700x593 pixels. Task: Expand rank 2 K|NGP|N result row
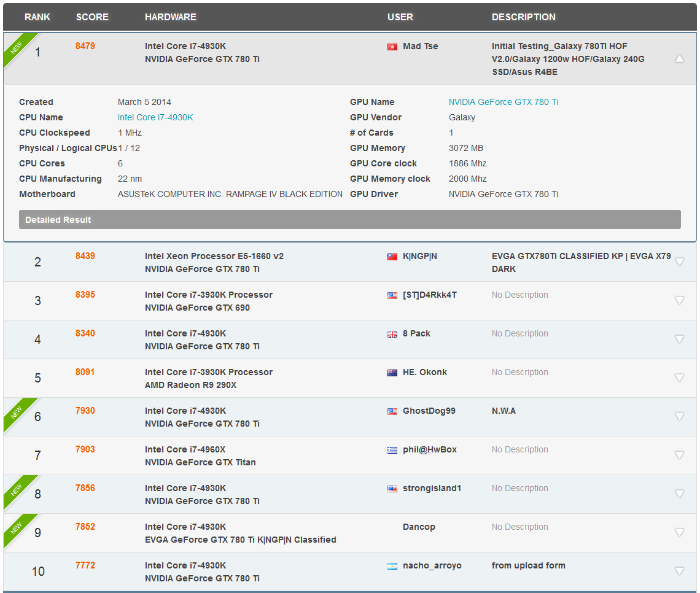[x=679, y=262]
